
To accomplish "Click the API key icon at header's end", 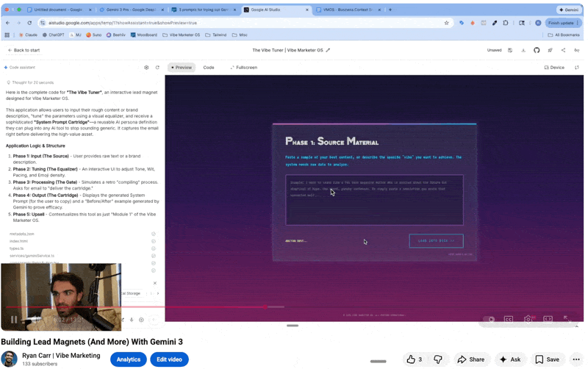I will tap(577, 50).
